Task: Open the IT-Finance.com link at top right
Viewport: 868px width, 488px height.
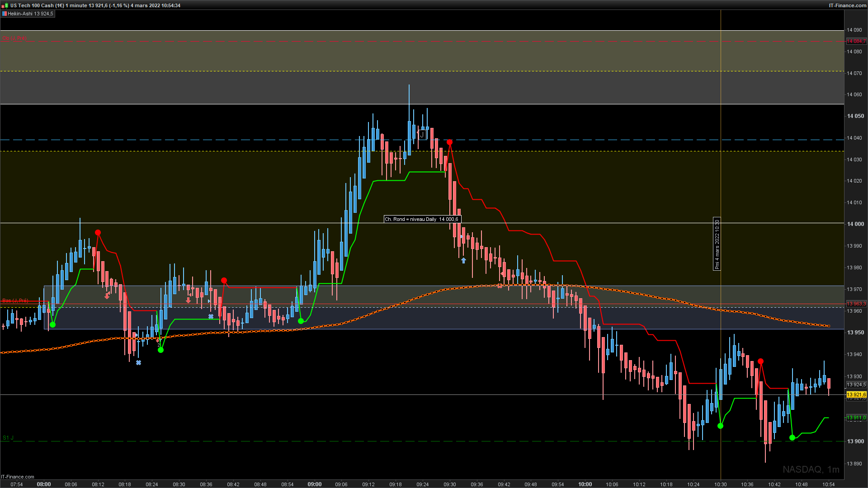Action: pyautogui.click(x=847, y=5)
